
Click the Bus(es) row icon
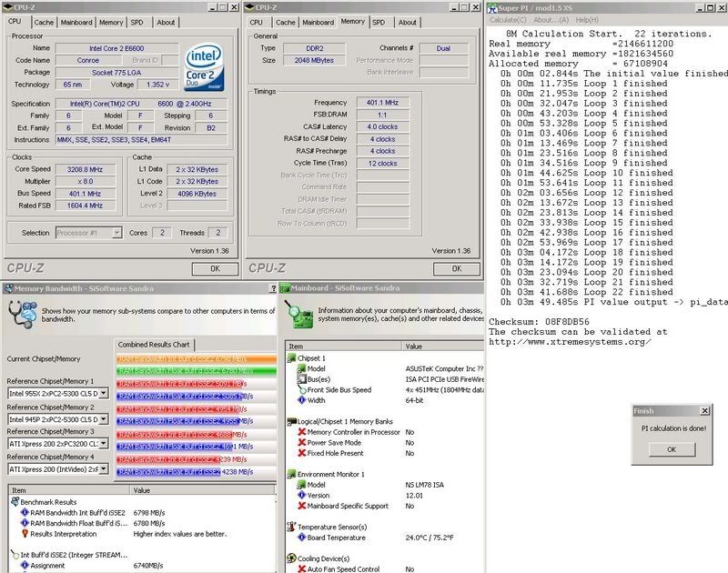(x=301, y=379)
